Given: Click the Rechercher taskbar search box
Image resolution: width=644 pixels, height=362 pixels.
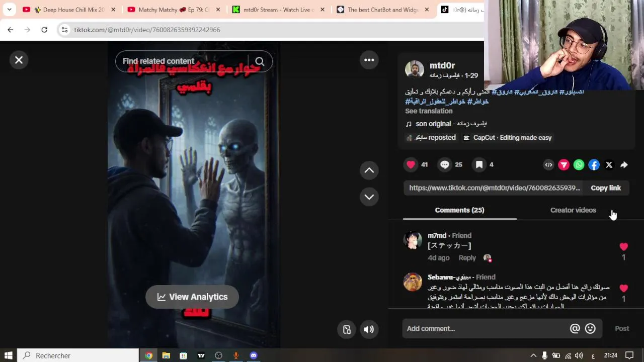Looking at the screenshot, I should [78, 355].
